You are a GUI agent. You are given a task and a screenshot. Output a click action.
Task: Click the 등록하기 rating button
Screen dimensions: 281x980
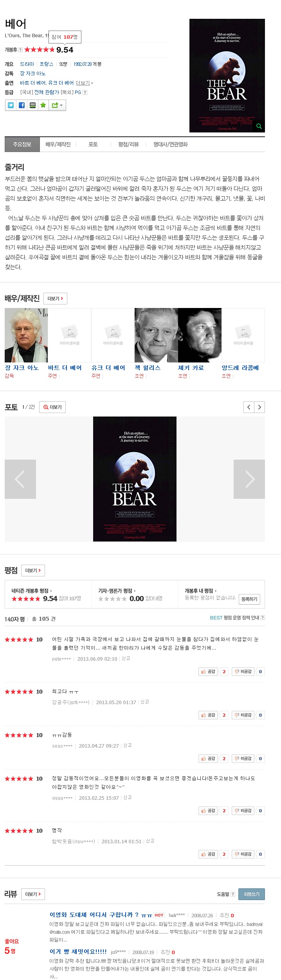tap(249, 599)
